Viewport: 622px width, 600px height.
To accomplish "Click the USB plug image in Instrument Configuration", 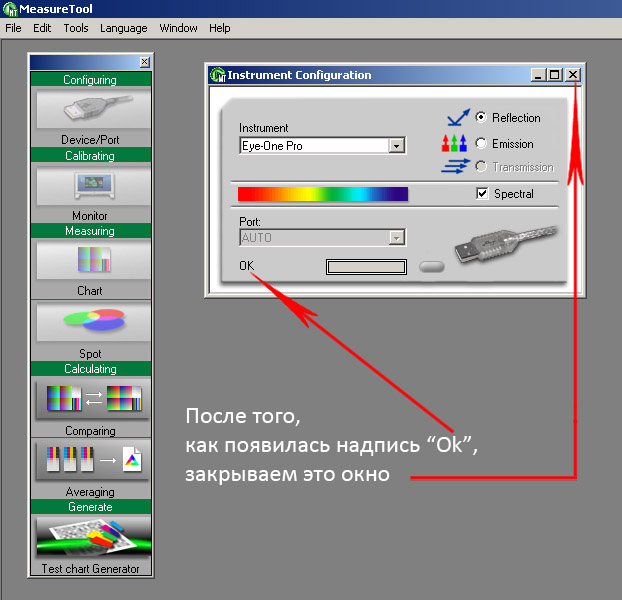I will click(x=506, y=244).
